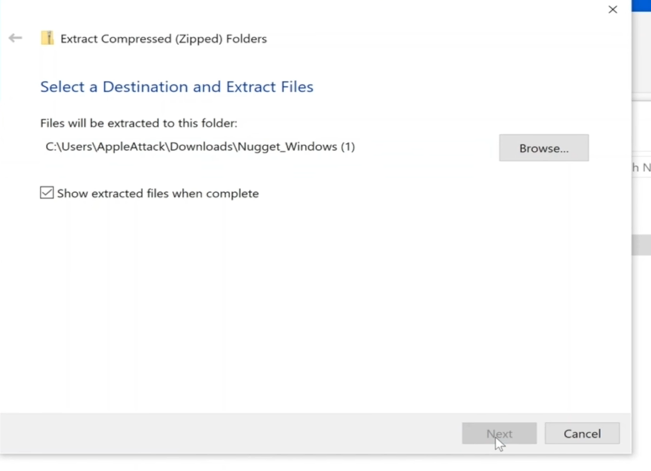Close the Extract Compressed Folders dialog

(x=613, y=10)
